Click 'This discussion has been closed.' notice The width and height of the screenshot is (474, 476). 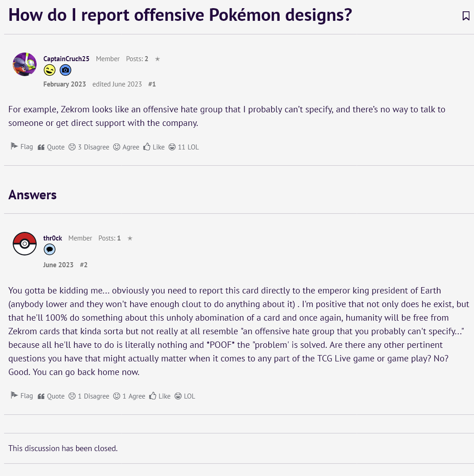(63, 448)
